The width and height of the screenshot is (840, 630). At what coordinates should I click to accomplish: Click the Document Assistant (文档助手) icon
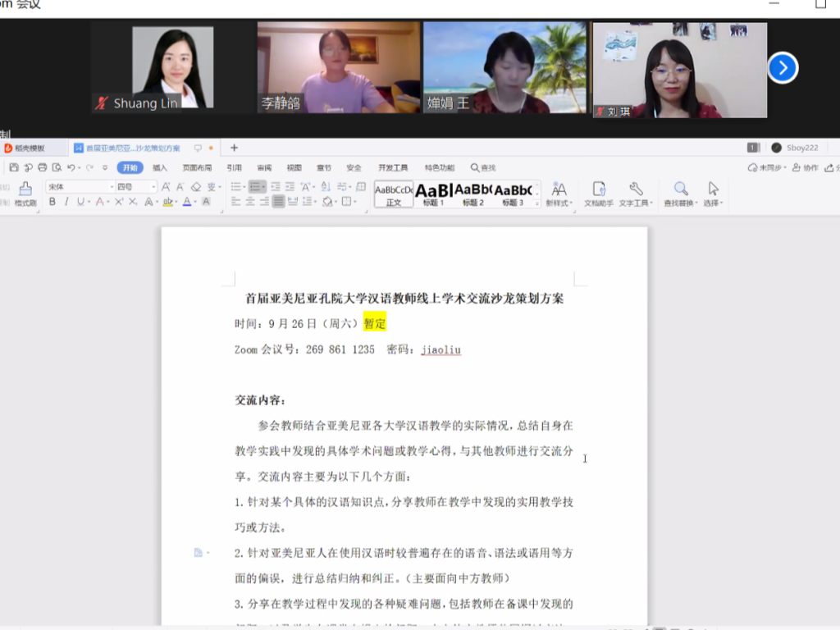(x=598, y=194)
